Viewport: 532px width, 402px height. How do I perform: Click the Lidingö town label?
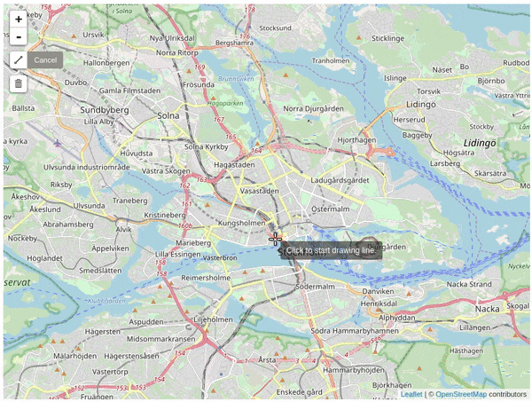coord(421,104)
